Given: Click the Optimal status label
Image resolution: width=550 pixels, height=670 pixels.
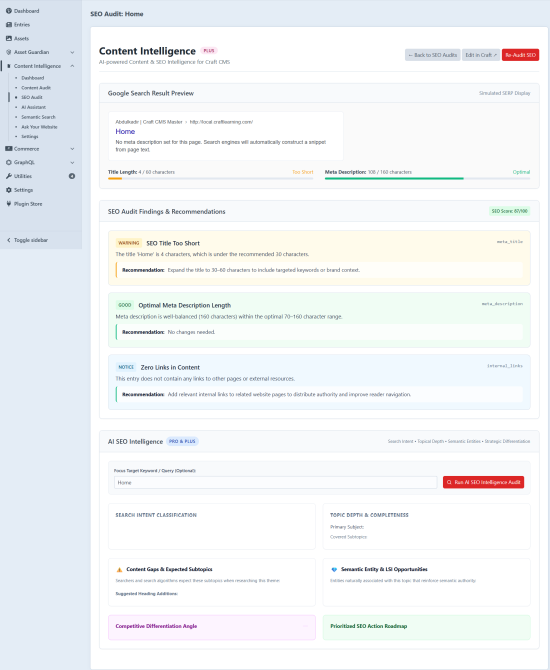Looking at the screenshot, I should click(x=521, y=172).
